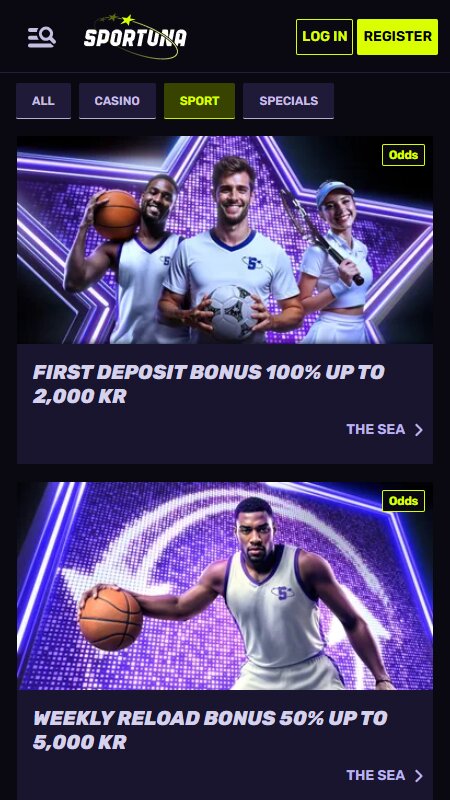
Task: Click the Sportuna logo
Action: [x=135, y=36]
